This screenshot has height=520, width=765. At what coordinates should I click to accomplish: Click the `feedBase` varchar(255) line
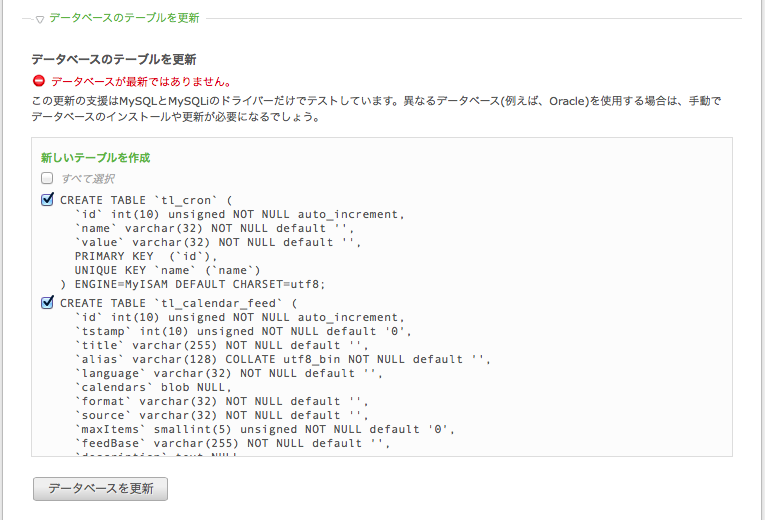[233, 444]
